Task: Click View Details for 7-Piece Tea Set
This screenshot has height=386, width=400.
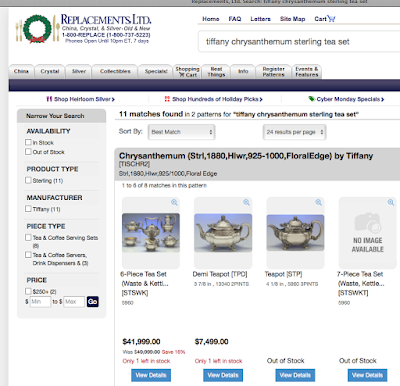Action: coord(367,375)
